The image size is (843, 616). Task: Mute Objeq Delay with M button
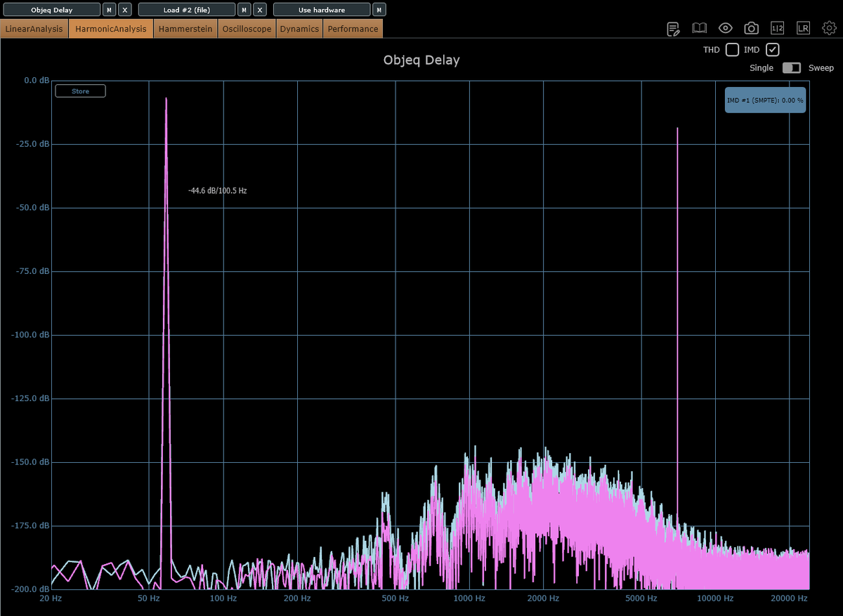[109, 10]
